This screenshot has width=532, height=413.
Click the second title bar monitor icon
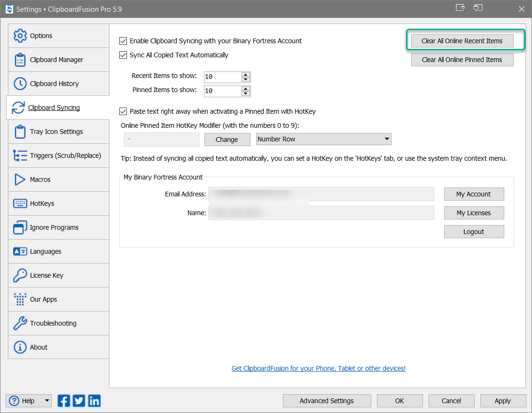[x=477, y=8]
